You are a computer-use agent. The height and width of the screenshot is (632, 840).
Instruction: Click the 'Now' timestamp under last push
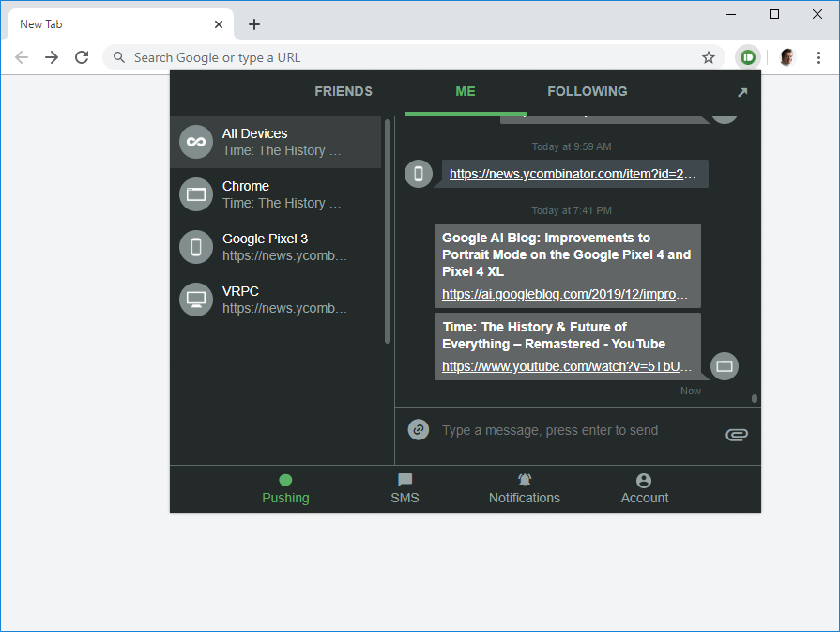pyautogui.click(x=691, y=391)
